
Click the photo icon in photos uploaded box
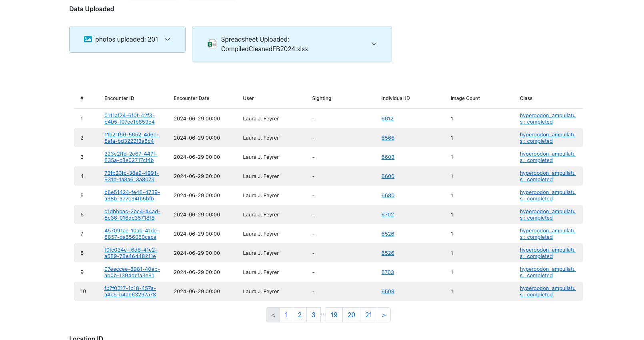point(88,39)
